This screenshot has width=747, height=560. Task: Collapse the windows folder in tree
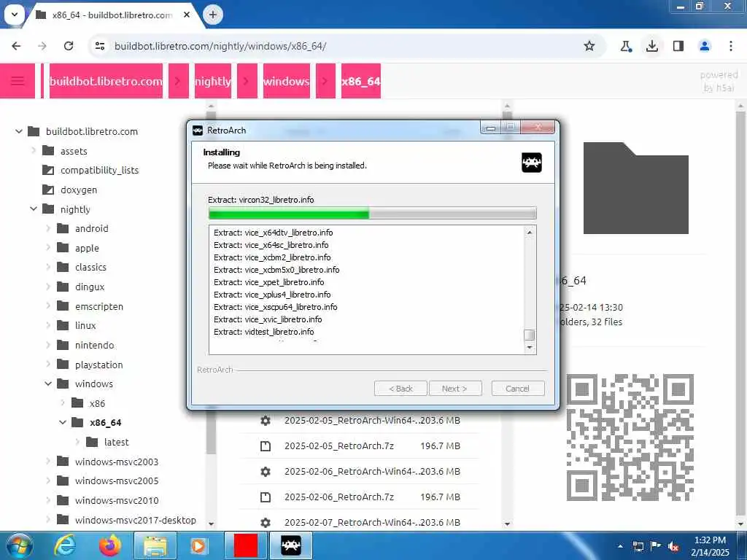48,384
